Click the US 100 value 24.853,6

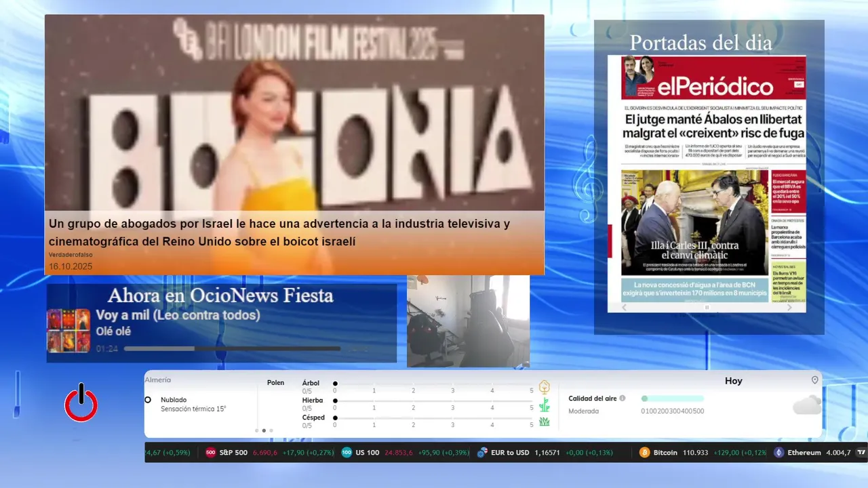[x=399, y=452]
